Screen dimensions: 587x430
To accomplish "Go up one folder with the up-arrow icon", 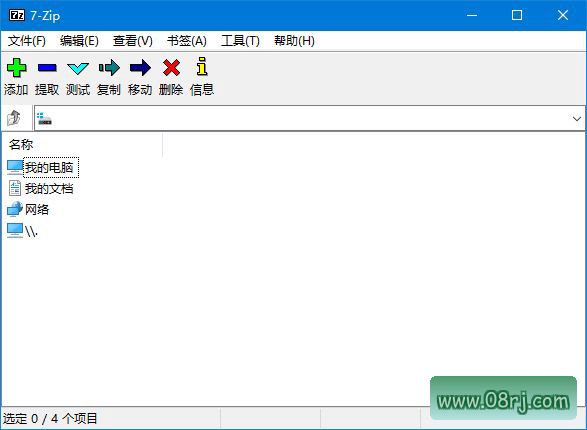I will 14,118.
